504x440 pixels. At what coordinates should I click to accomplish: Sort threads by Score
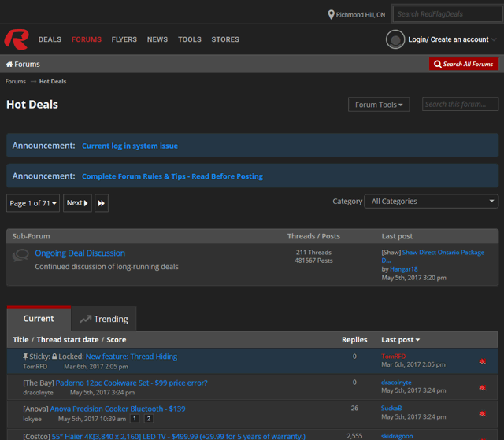117,340
